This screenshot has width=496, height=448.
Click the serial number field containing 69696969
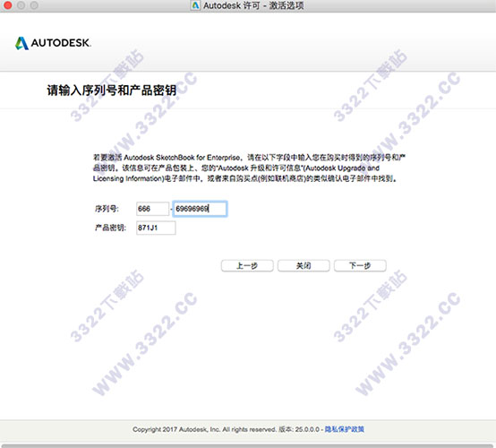click(x=200, y=209)
